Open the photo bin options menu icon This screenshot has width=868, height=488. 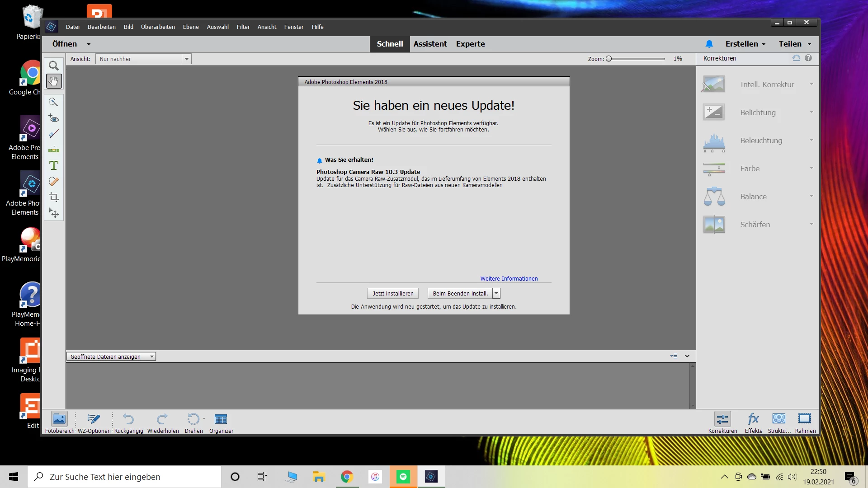click(674, 356)
